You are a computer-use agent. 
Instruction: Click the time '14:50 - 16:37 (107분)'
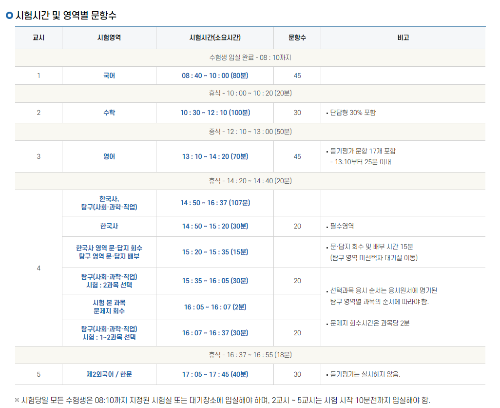(x=215, y=203)
